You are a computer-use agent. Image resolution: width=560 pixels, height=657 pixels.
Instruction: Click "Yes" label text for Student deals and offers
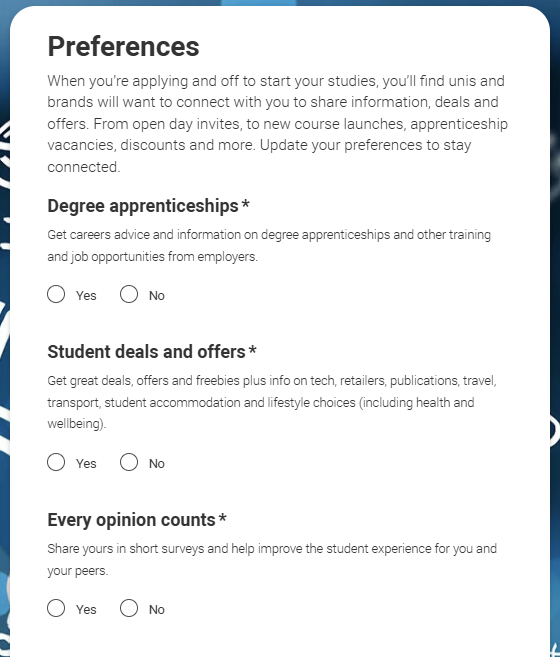[x=86, y=463]
